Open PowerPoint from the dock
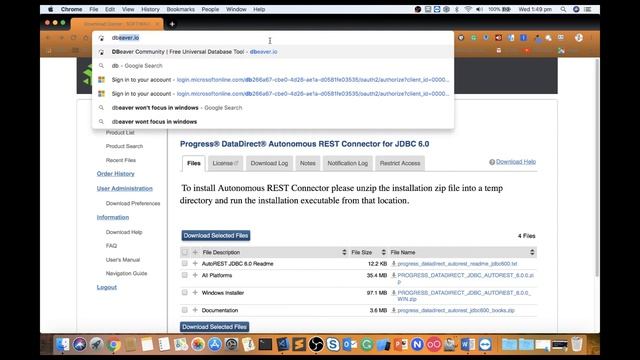 click(x=400, y=344)
